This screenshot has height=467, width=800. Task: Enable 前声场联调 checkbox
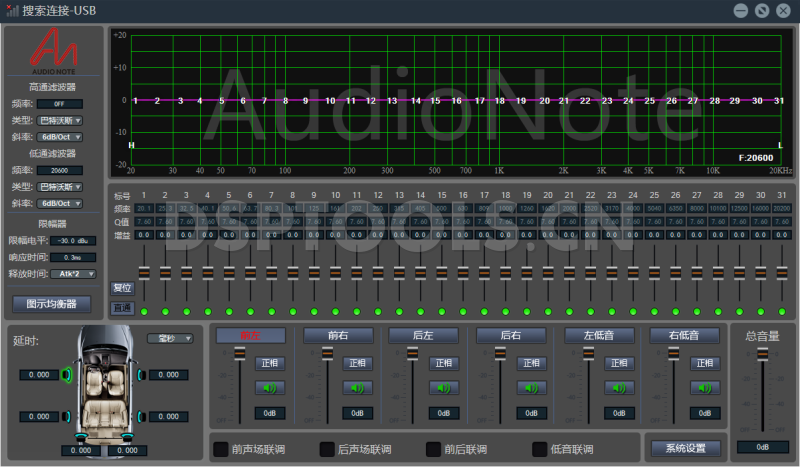coord(220,449)
